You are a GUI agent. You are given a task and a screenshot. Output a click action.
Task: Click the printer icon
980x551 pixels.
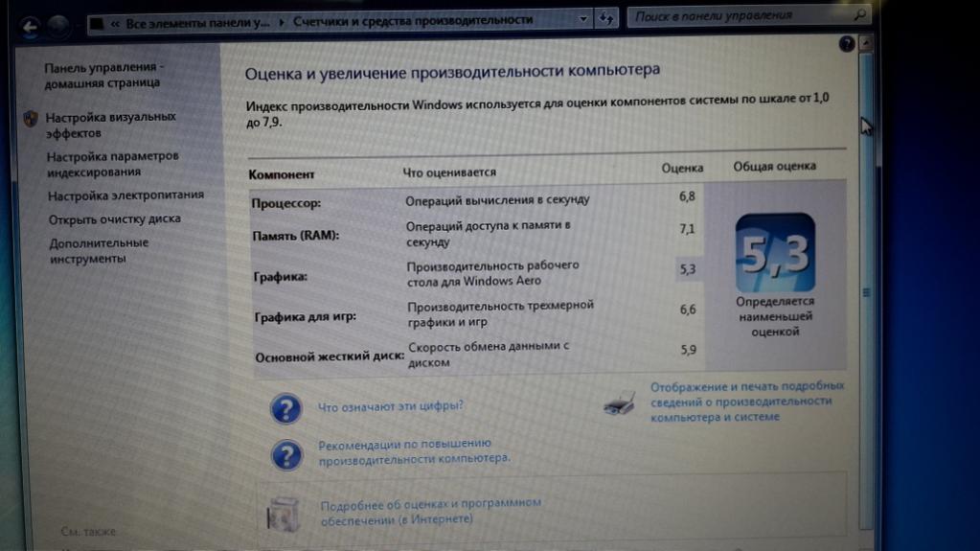click(620, 402)
